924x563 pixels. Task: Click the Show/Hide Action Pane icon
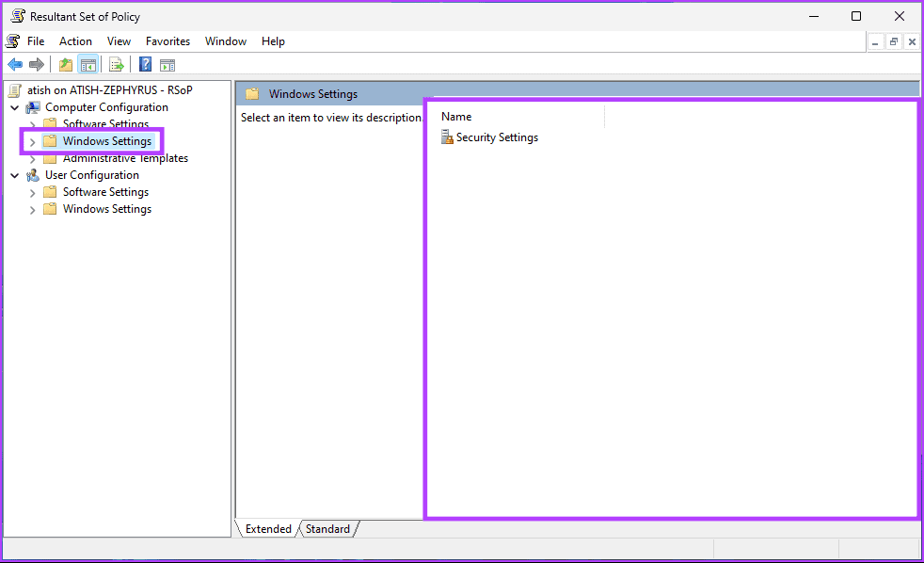[167, 64]
